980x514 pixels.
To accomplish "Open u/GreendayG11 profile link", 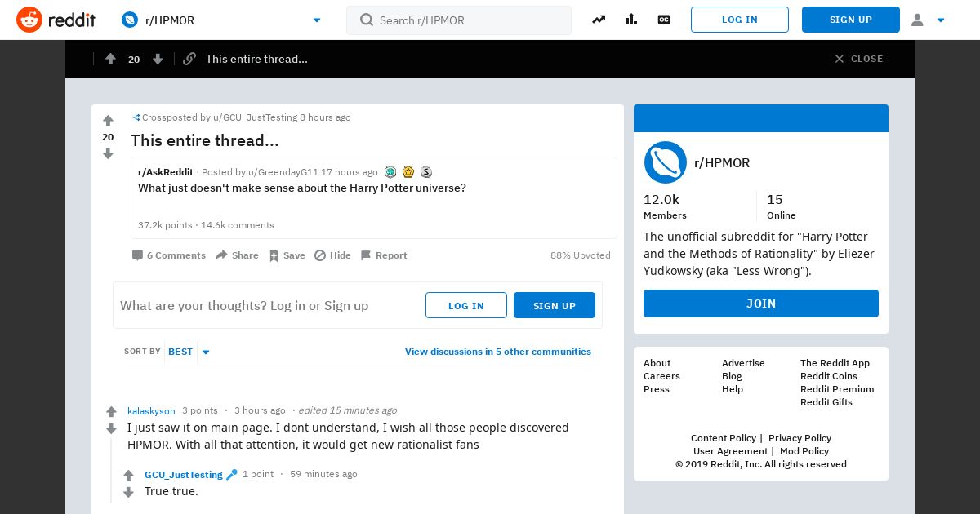I will point(283,172).
